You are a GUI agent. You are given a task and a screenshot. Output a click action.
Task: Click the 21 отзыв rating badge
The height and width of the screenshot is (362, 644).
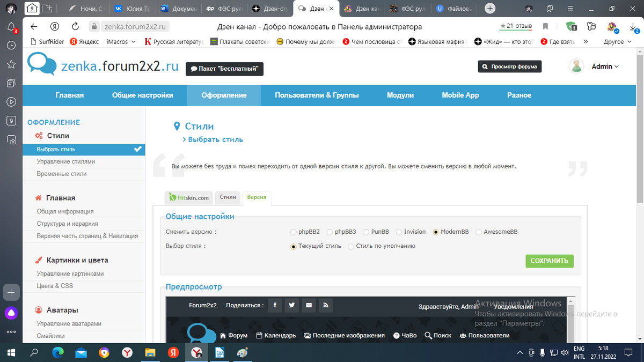(516, 26)
